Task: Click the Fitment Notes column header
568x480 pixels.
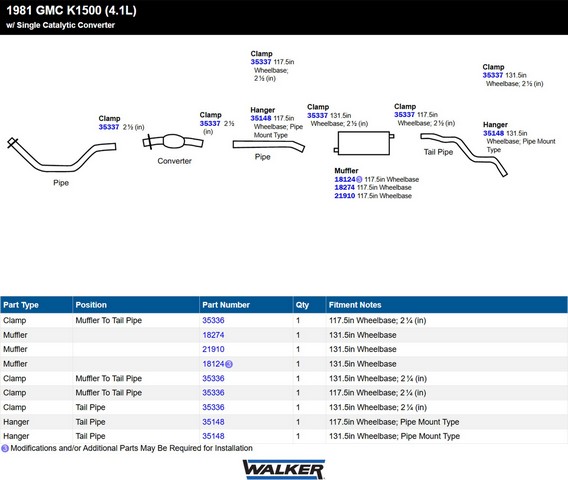Action: (447, 305)
